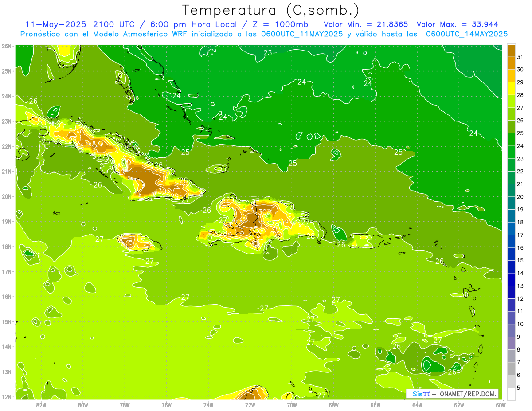Click the '0600UTC_14MAY2025' valid-until time
Viewport: 532px width, 411px height.
466,34
